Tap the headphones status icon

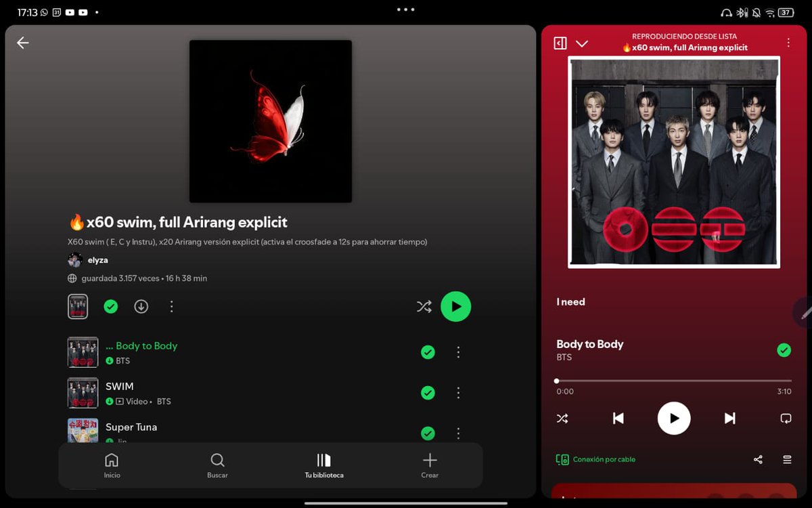tap(726, 12)
